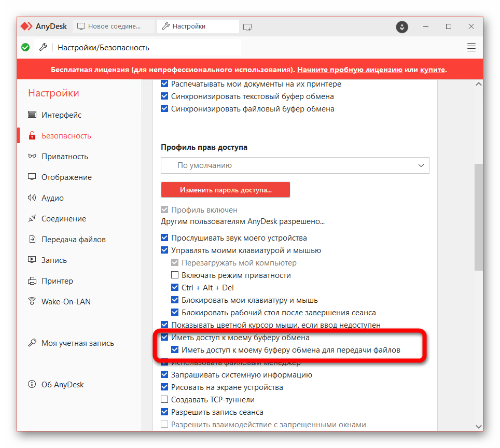Click the round download arrow icon in title bar

point(402,26)
